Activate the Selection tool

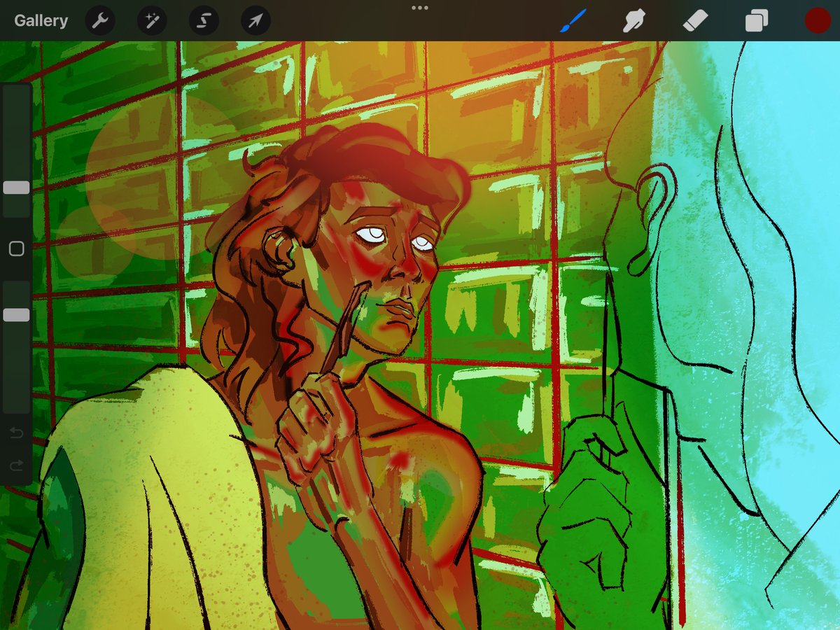pyautogui.click(x=204, y=21)
